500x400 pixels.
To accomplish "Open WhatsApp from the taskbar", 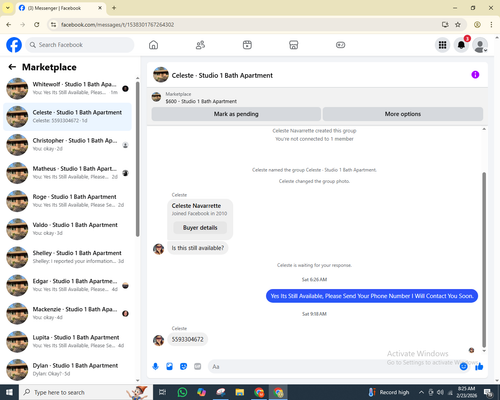I will pyautogui.click(x=182, y=392).
